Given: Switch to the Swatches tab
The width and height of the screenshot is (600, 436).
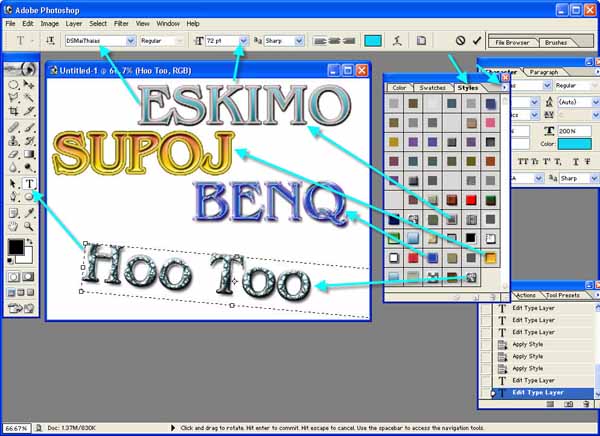Looking at the screenshot, I should point(432,88).
